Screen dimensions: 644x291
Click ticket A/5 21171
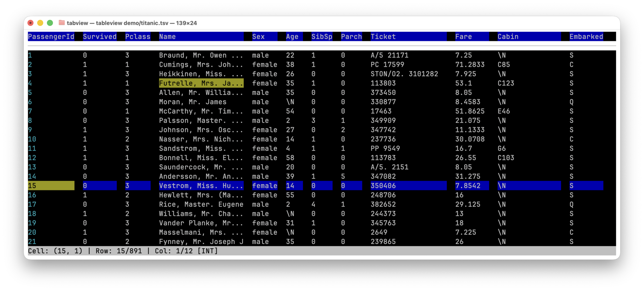point(389,55)
